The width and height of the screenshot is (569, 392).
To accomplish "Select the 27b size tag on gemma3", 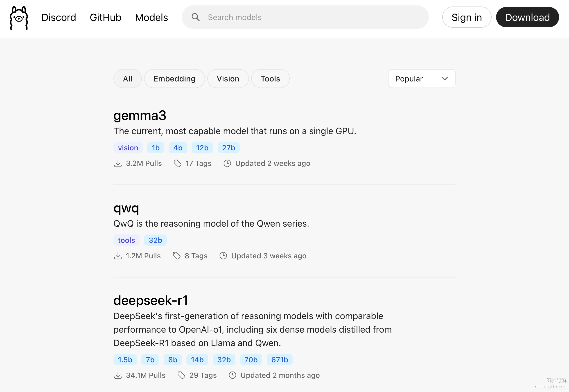I will [x=228, y=148].
